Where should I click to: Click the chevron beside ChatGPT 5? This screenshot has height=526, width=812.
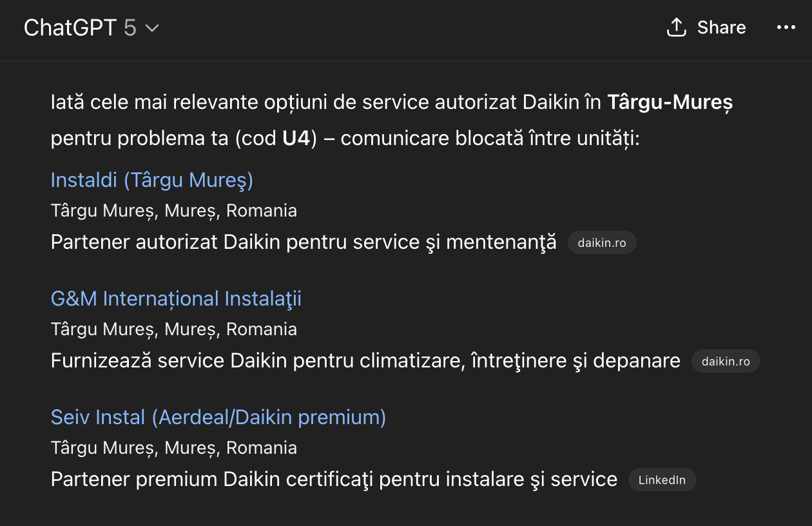[151, 28]
